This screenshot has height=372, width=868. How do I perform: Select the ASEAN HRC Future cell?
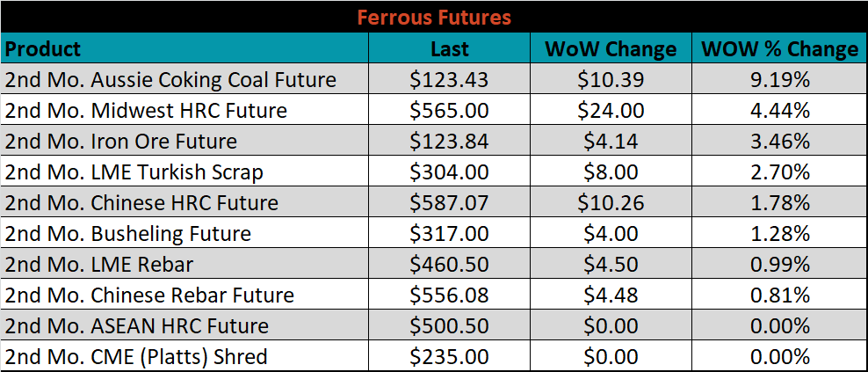point(184,325)
